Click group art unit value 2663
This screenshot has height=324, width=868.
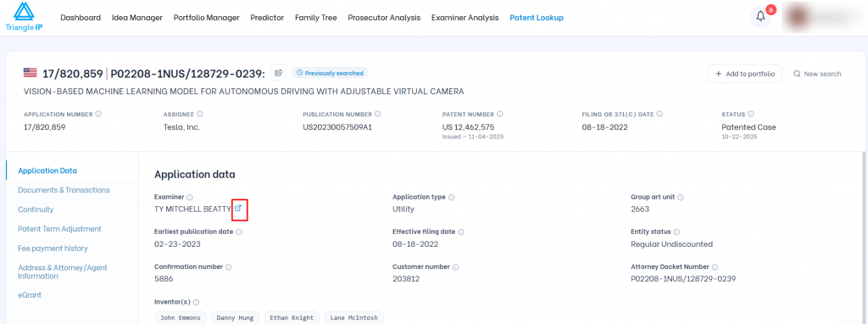tap(640, 209)
